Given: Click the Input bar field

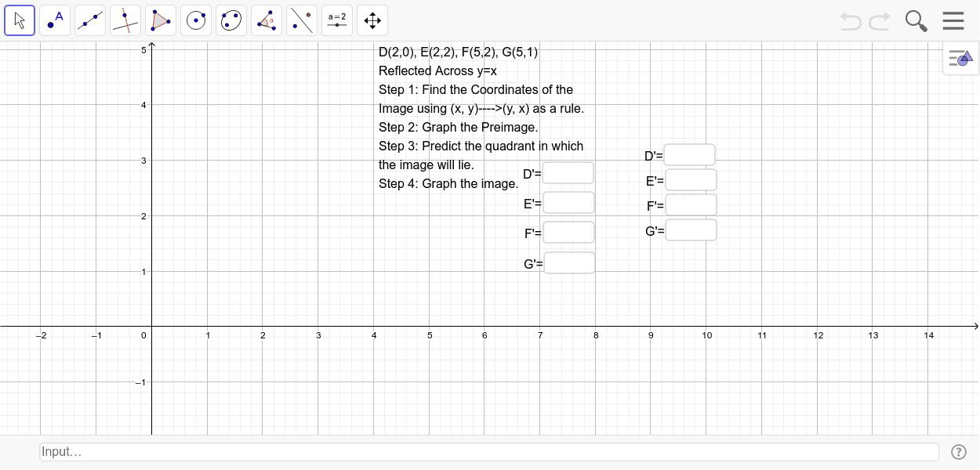Looking at the screenshot, I should click(x=489, y=452).
